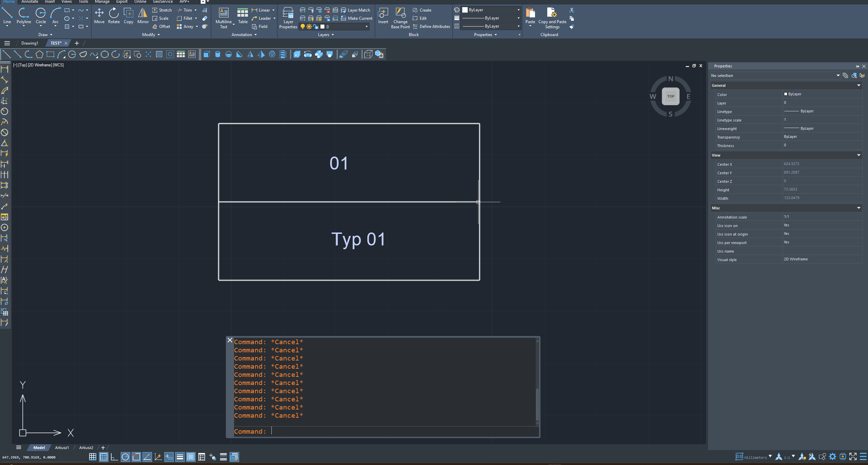868x465 pixels.
Task: Toggle transparency display in status bar
Action: click(x=191, y=457)
